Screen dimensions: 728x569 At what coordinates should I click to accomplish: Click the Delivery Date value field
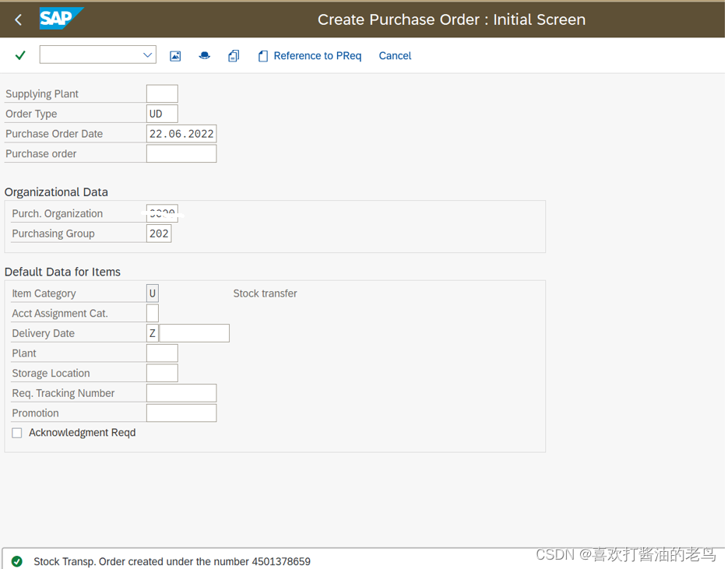click(195, 333)
